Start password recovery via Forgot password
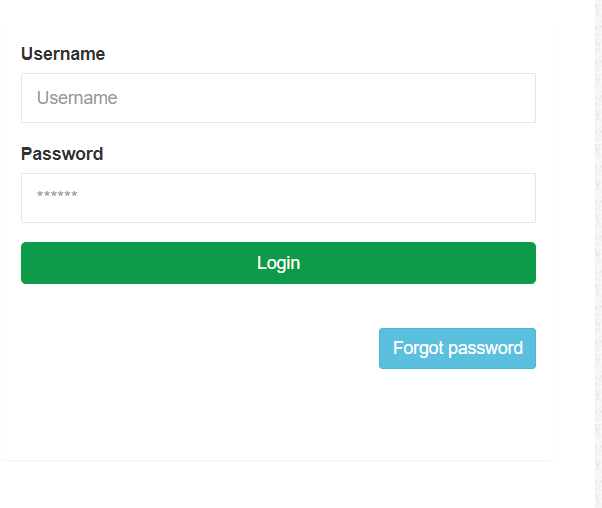602x508 pixels. [457, 348]
